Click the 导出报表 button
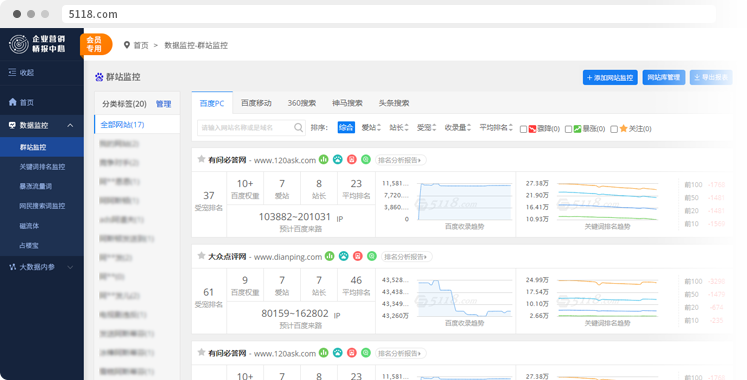Viewport: 747px width, 380px height. pos(711,77)
